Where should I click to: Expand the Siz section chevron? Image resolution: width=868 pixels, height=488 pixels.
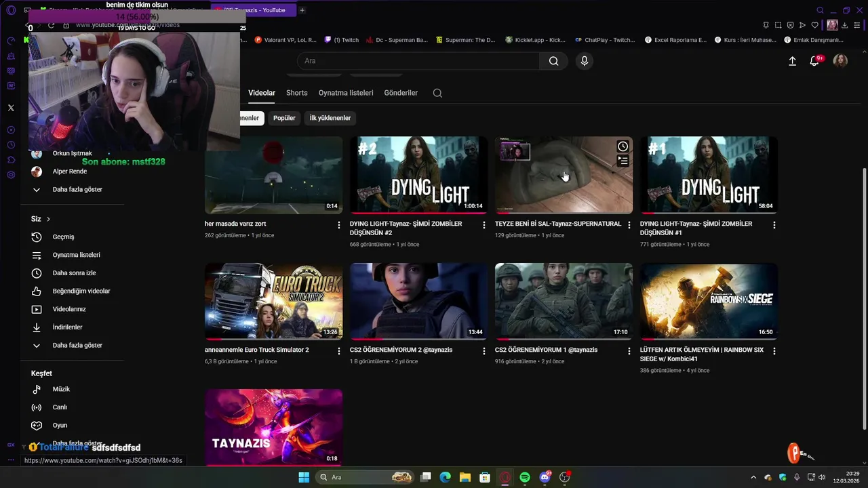[48, 219]
